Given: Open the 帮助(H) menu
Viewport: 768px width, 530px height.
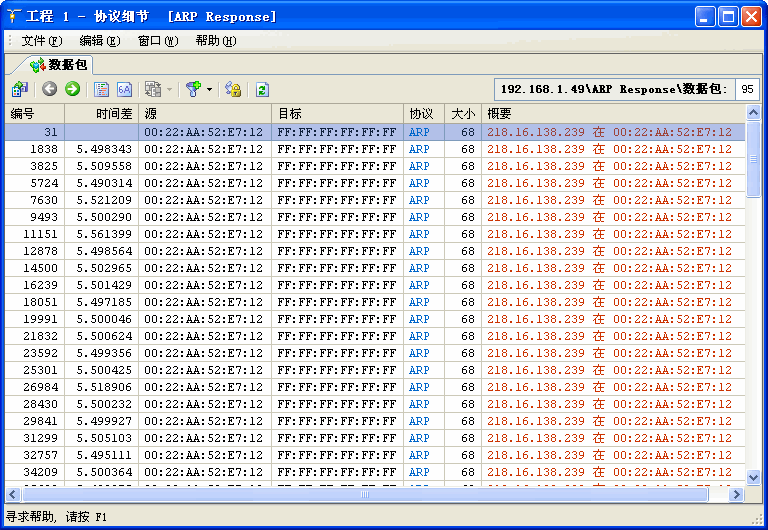Looking at the screenshot, I should coord(216,41).
